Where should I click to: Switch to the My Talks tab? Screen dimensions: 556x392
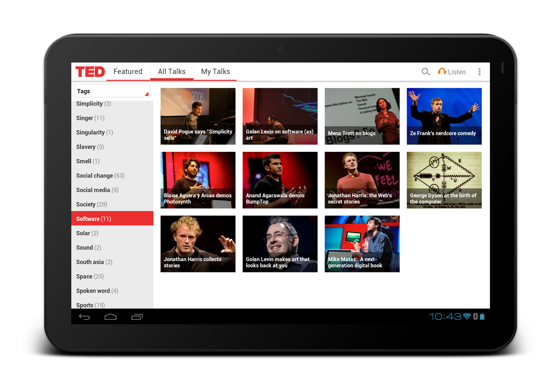[x=215, y=72]
